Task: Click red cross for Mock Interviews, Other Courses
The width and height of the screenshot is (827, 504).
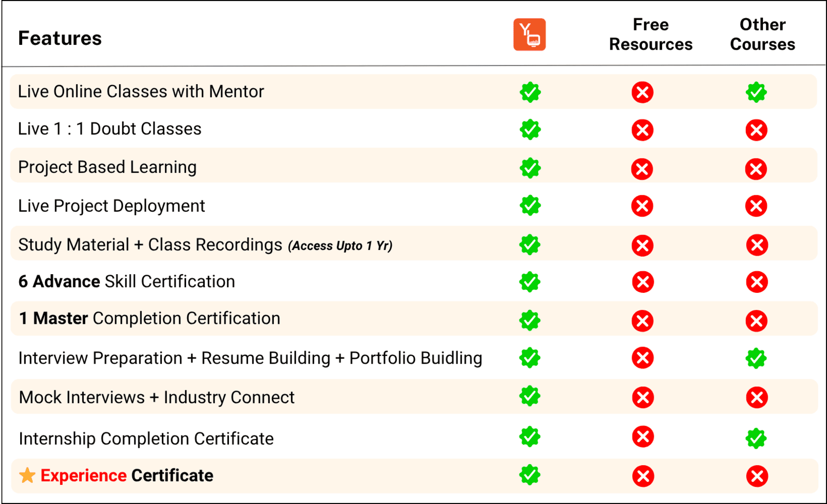Action: (x=757, y=398)
